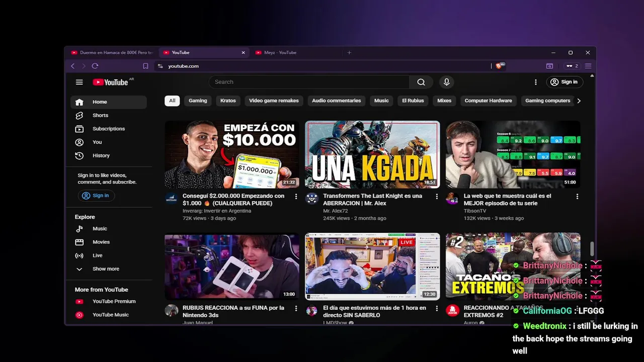Open Shorts from the sidebar
The image size is (644, 362).
[109, 115]
